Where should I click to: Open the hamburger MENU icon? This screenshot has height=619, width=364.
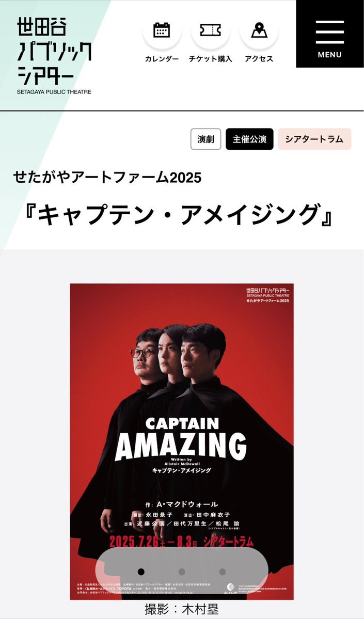[329, 32]
